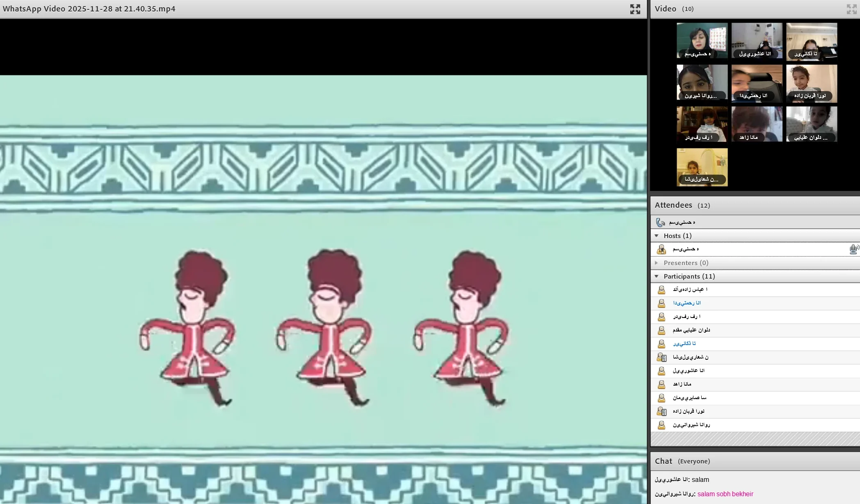The height and width of the screenshot is (504, 860).
Task: Click the Attendees pod title
Action: tap(673, 205)
